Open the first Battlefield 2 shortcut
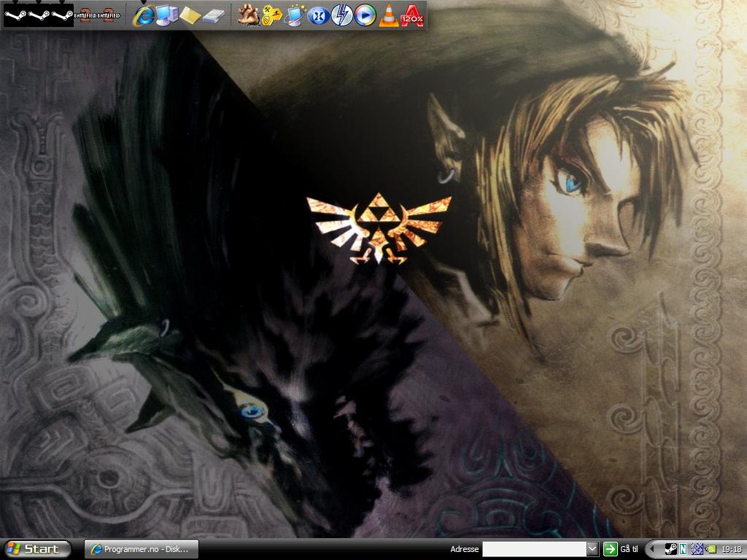Image resolution: width=747 pixels, height=560 pixels. (85, 16)
